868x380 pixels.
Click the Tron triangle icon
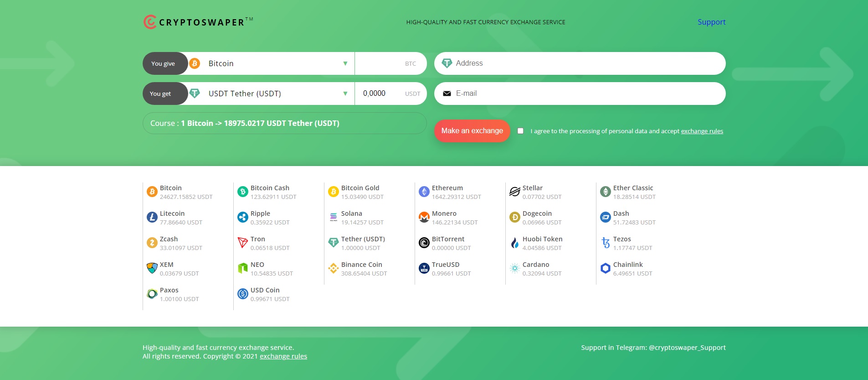pos(243,243)
